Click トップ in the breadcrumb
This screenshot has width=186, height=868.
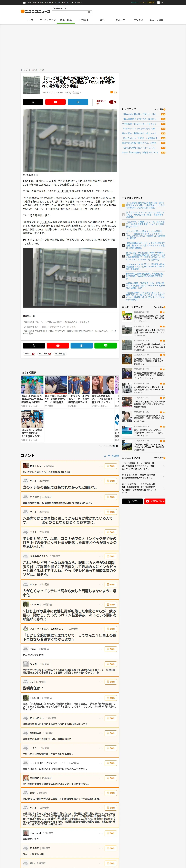coord(24,70)
